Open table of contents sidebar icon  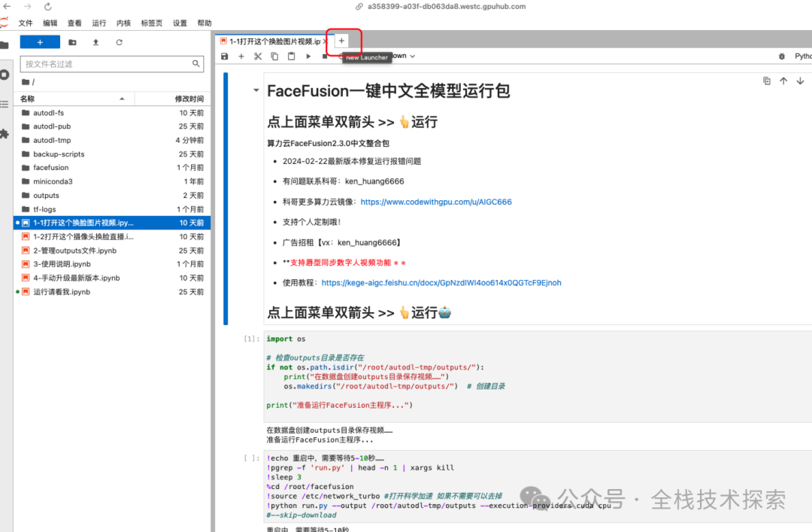click(x=5, y=105)
